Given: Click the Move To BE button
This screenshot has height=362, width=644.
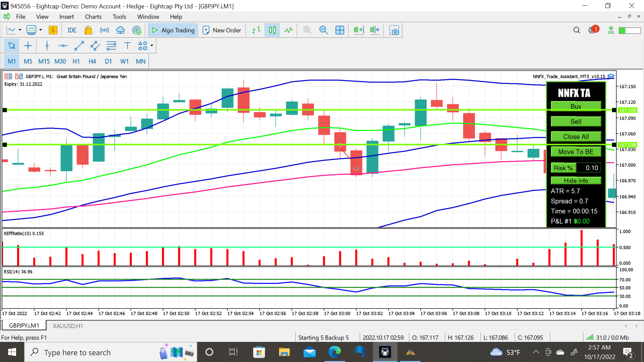Looking at the screenshot, I should point(576,152).
